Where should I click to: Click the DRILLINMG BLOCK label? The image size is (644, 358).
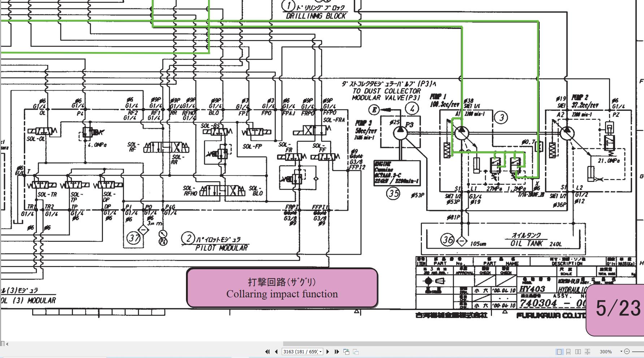click(316, 16)
